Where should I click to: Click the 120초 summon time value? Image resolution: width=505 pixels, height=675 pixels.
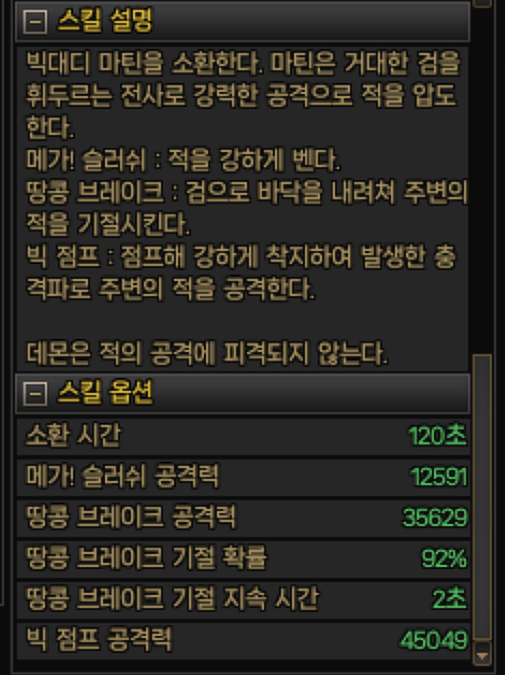437,436
